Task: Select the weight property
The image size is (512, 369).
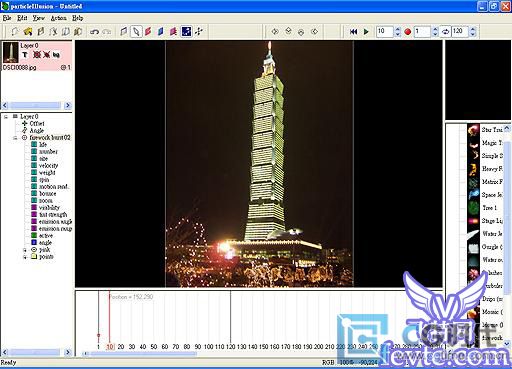Action: click(x=47, y=173)
